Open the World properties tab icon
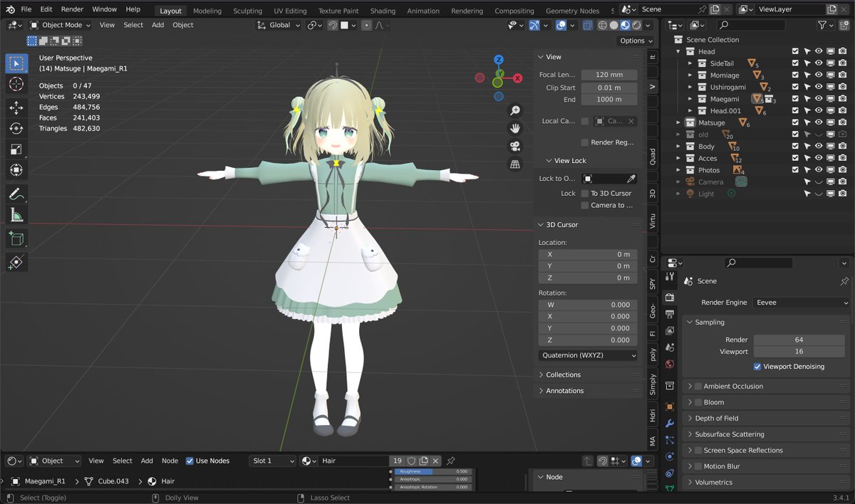The height and width of the screenshot is (504, 855). point(669,364)
